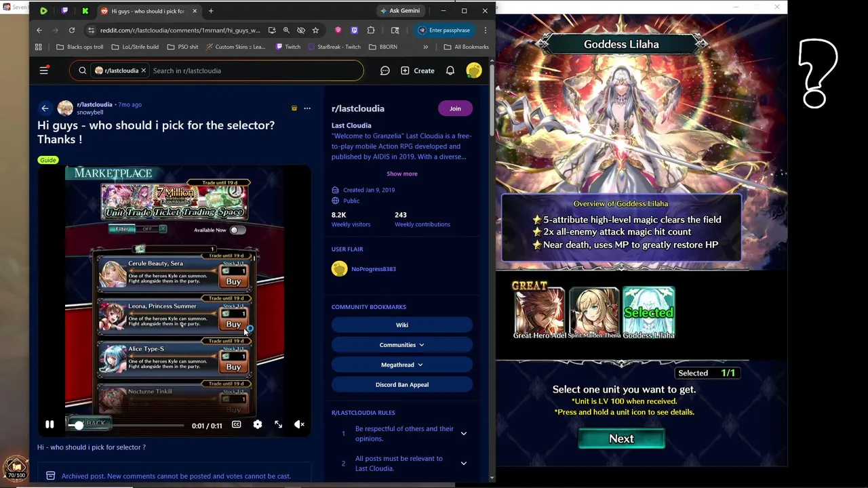Screen dimensions: 868x488
Task: Open zoom magnifier icon in address bar
Action: pos(286,30)
